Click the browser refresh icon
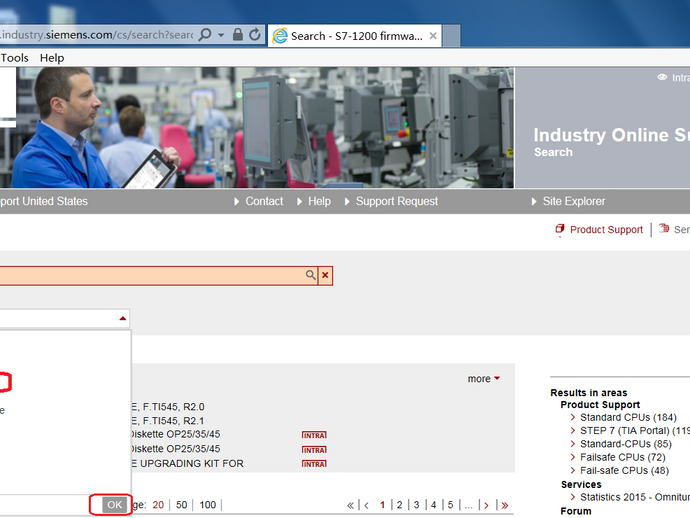 (255, 35)
